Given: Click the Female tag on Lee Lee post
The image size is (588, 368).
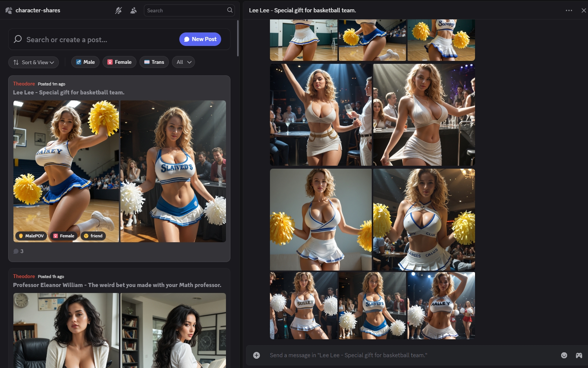Looking at the screenshot, I should [64, 236].
